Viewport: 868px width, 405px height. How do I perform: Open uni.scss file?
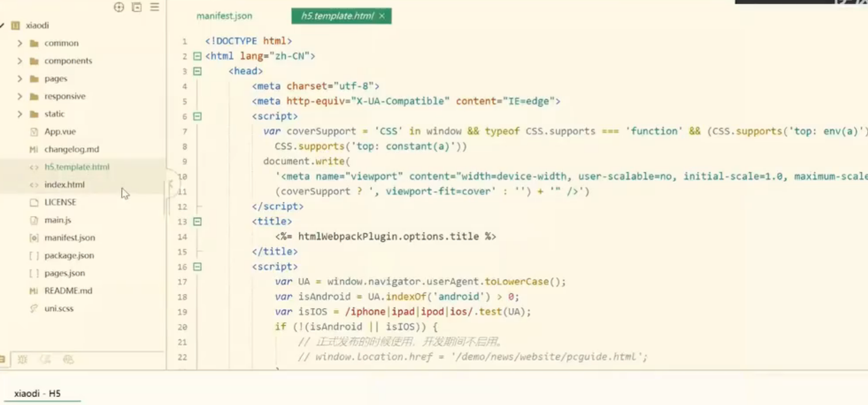tap(59, 309)
